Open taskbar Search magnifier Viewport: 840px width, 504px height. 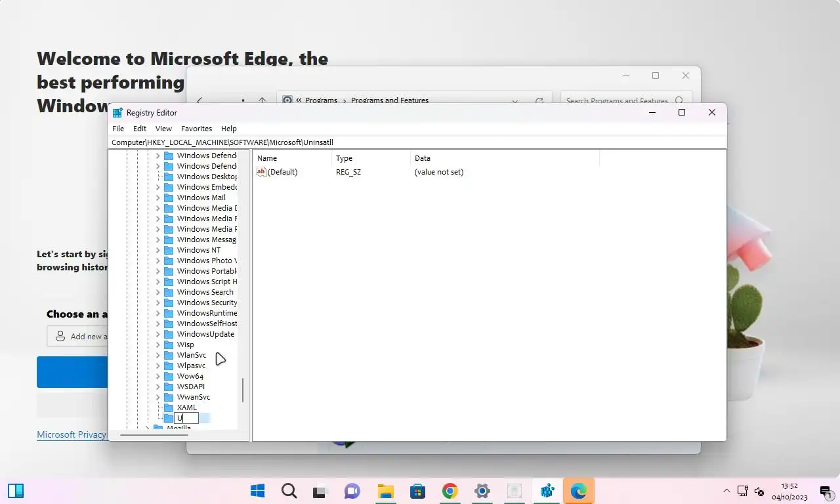[289, 491]
